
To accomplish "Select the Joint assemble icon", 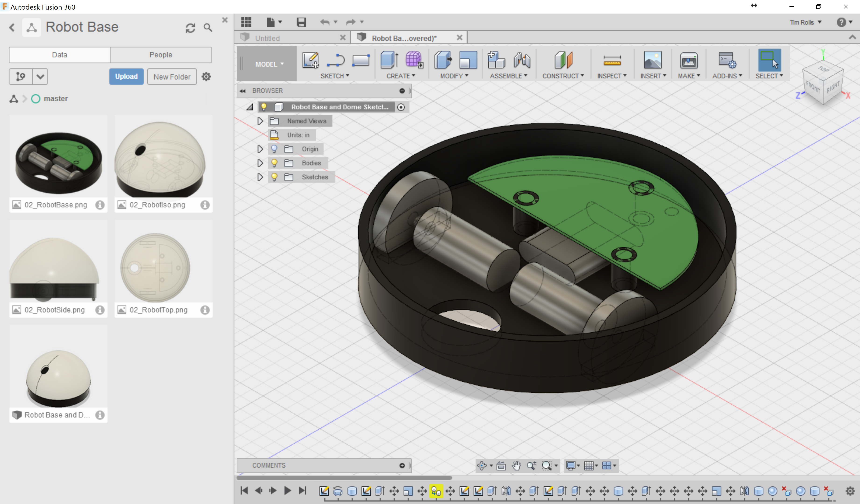I will pos(522,60).
